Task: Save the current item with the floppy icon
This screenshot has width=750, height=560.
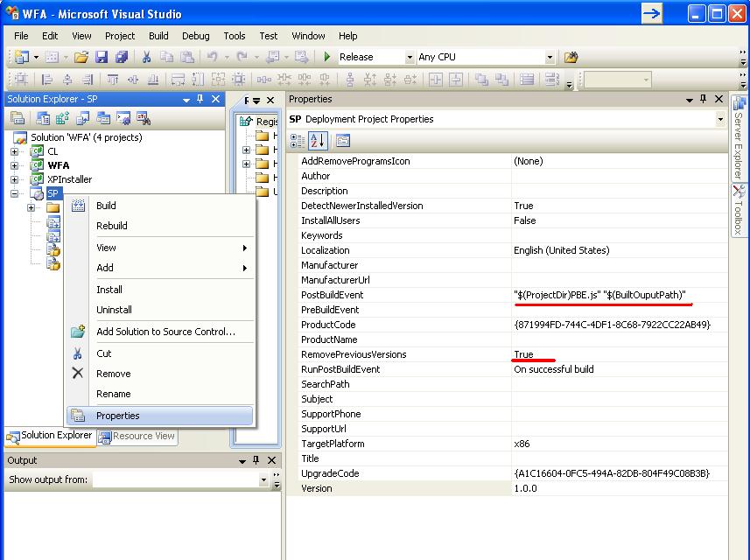Action: pyautogui.click(x=102, y=57)
